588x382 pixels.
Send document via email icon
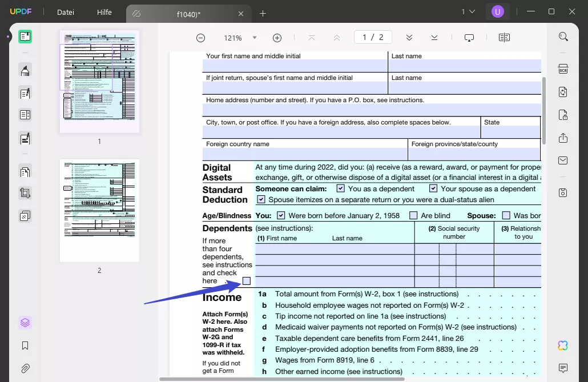[x=563, y=160]
